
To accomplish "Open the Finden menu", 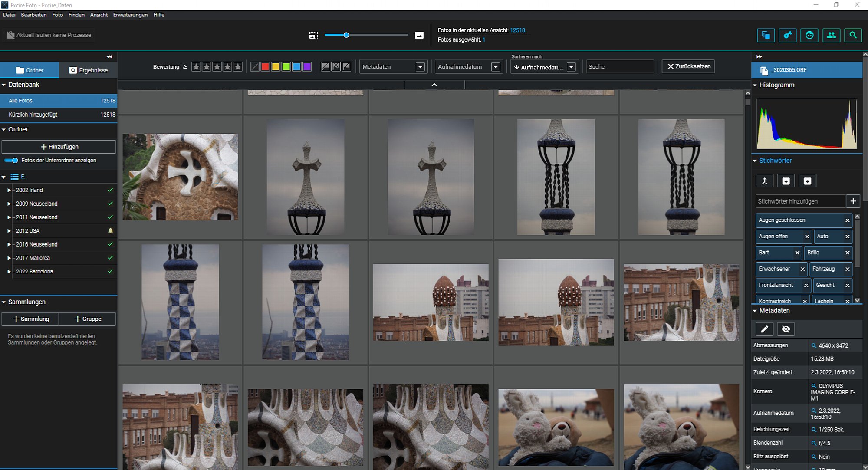I will 76,15.
